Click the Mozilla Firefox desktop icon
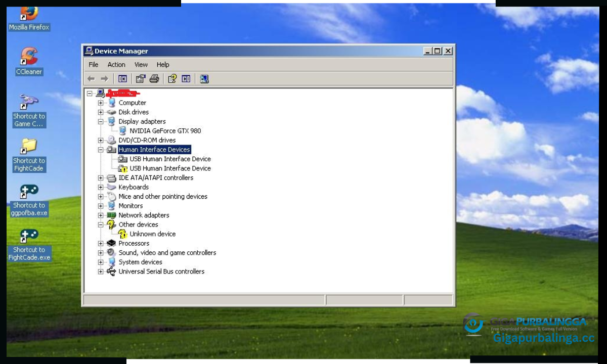607x364 pixels. 29,14
